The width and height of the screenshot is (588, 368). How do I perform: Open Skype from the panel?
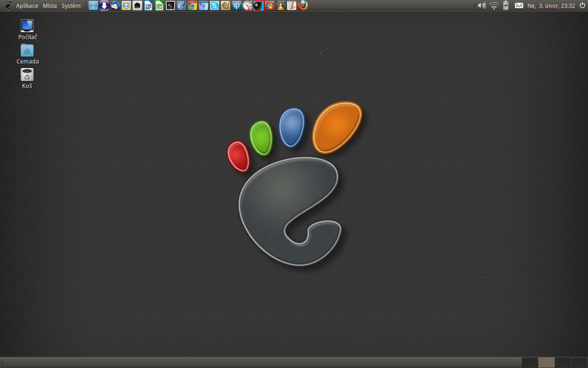(215, 6)
